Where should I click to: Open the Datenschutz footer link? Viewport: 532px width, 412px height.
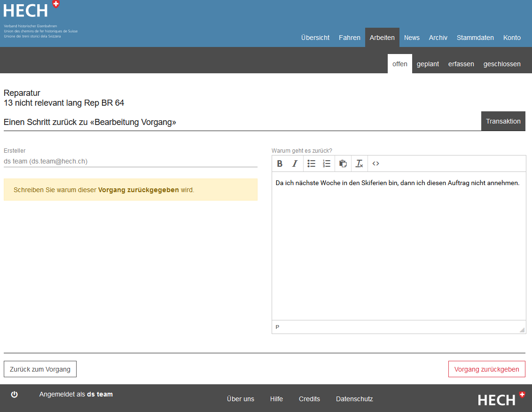pyautogui.click(x=354, y=399)
